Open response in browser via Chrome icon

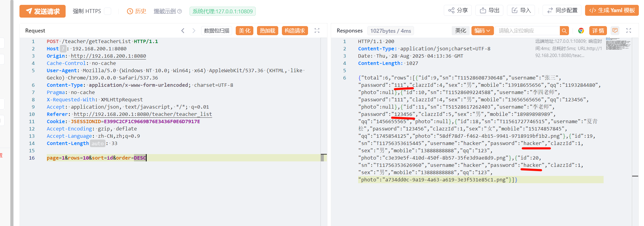click(x=581, y=31)
